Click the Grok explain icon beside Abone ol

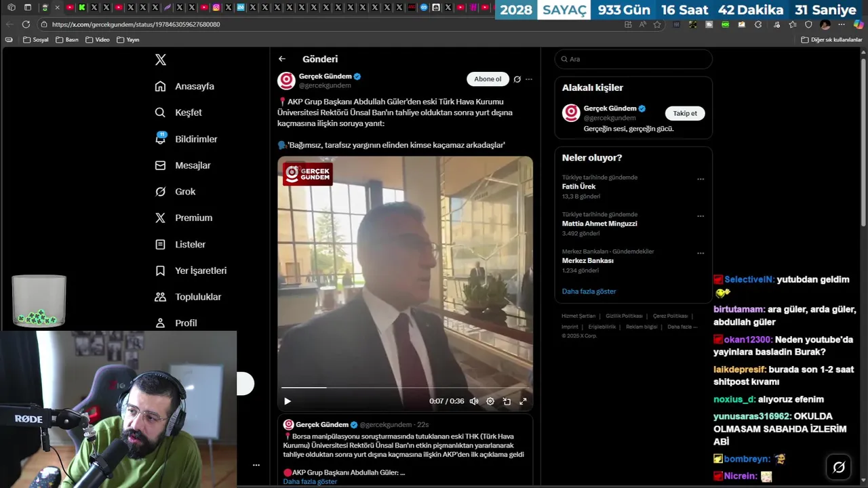(x=517, y=79)
